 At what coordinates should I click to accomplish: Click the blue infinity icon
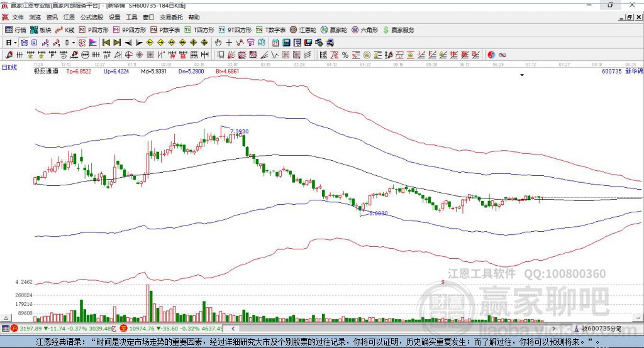click(502, 55)
